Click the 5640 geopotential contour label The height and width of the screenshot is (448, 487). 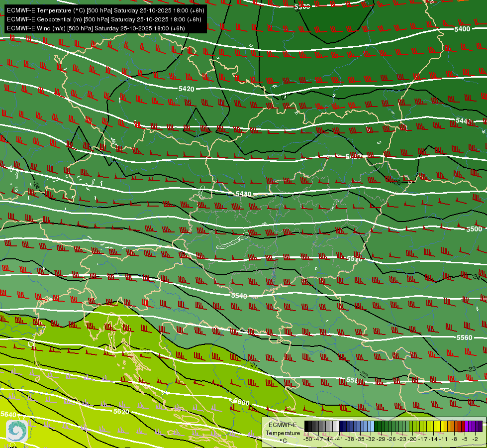click(x=8, y=415)
